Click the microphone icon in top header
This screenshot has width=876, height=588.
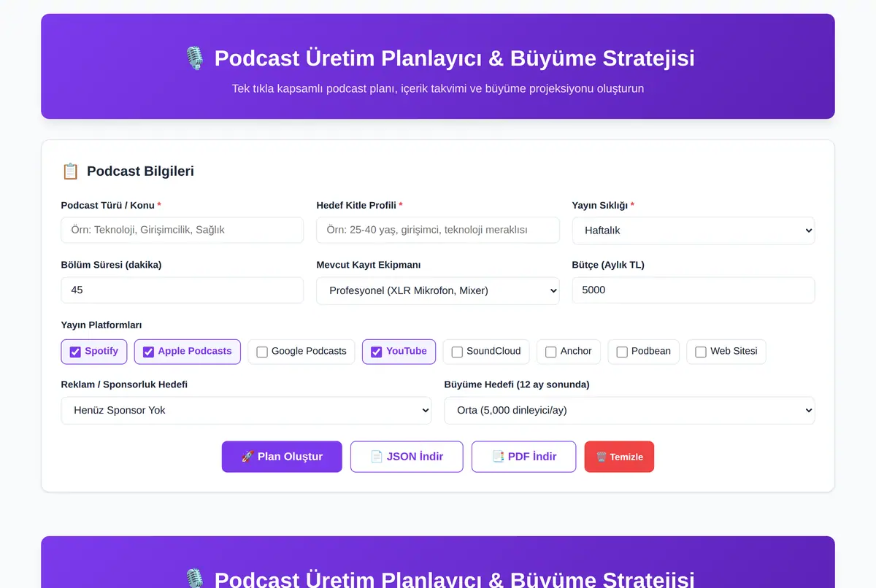(194, 58)
